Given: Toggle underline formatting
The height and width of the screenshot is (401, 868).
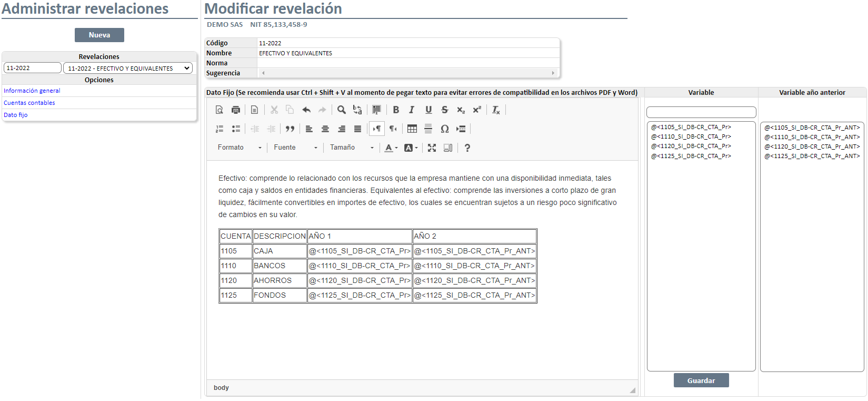Looking at the screenshot, I should point(428,110).
